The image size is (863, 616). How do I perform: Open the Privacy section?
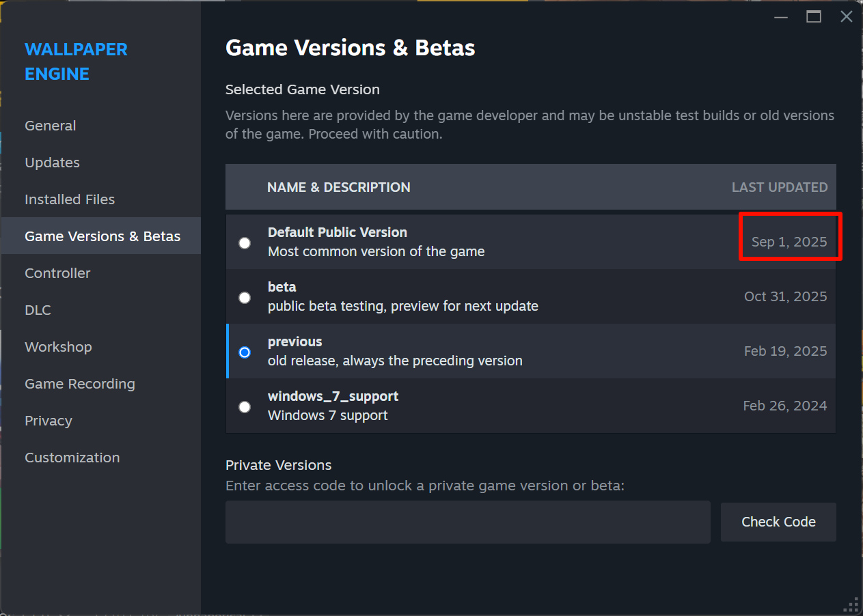49,421
